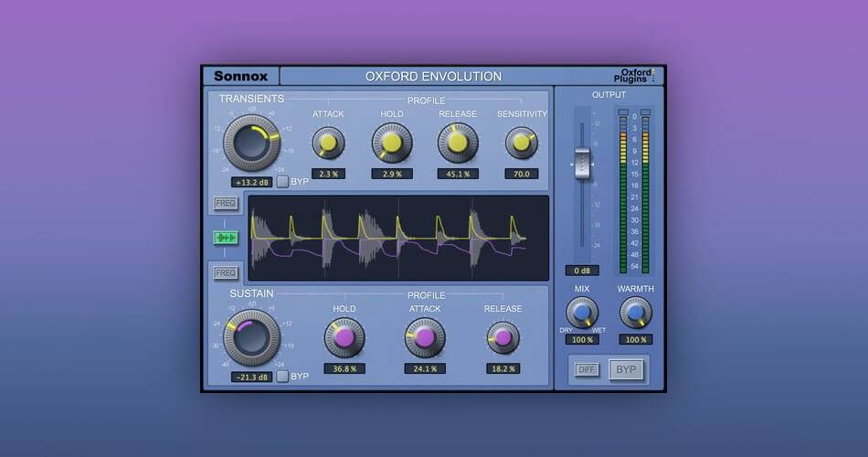Click the Warmth knob

(x=636, y=313)
